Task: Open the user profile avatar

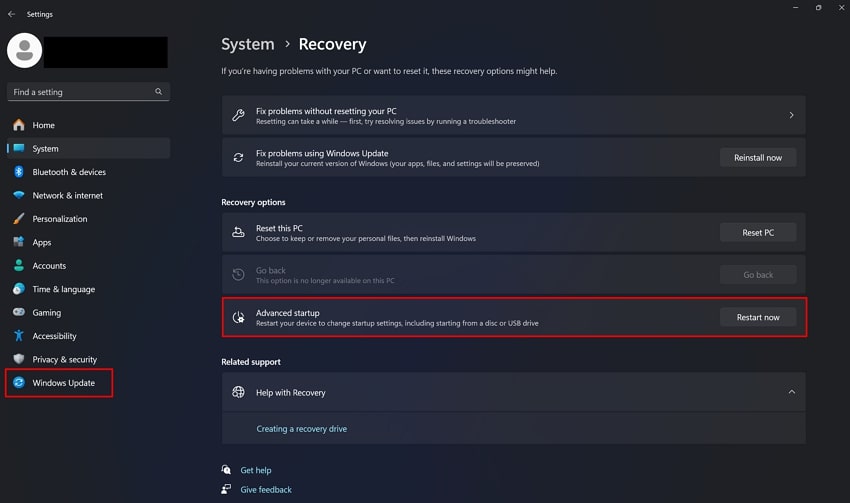Action: pyautogui.click(x=25, y=51)
